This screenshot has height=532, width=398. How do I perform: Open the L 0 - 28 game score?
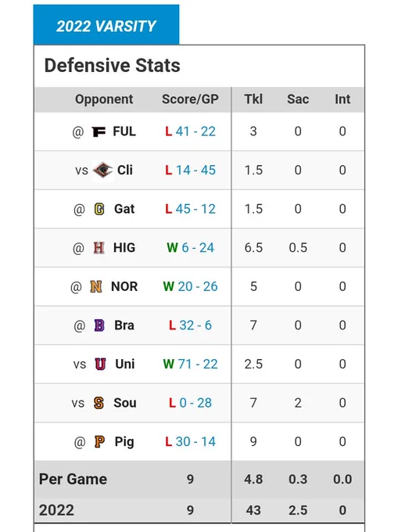(190, 403)
